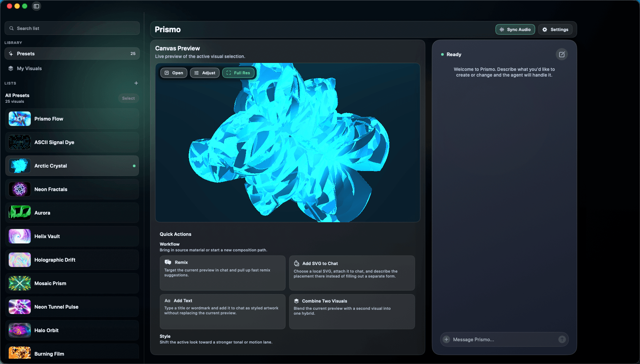
Task: Enable Full Res preview mode
Action: click(238, 73)
